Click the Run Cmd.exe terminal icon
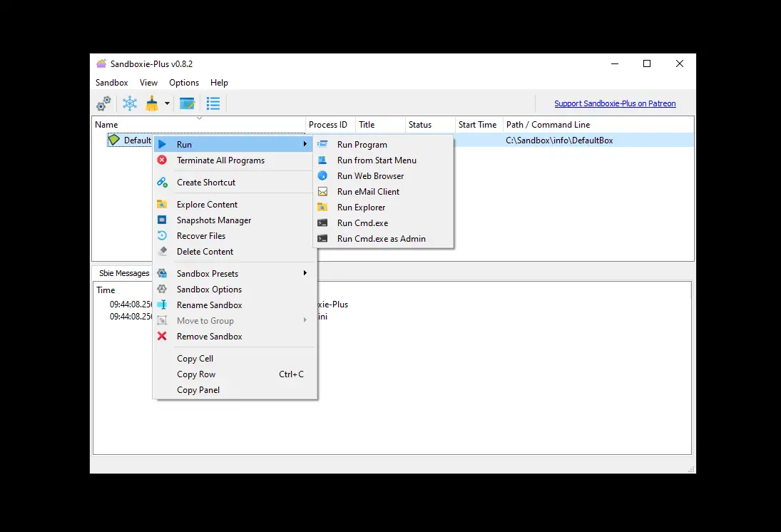Image resolution: width=781 pixels, height=532 pixels. tap(323, 222)
